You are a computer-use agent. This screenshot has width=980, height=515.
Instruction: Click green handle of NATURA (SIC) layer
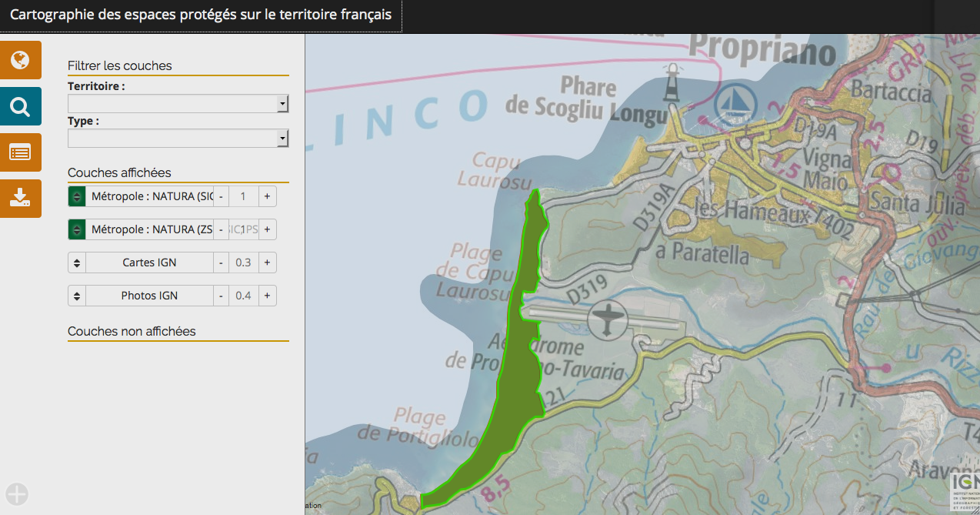(x=76, y=197)
